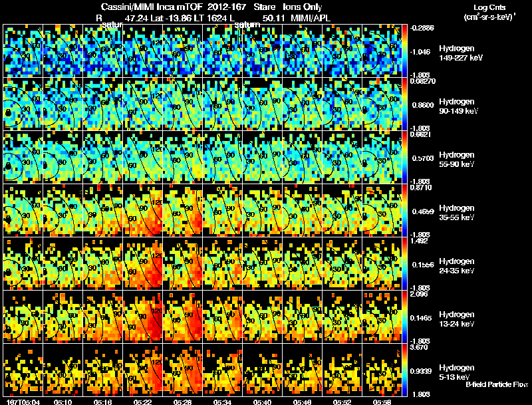Open the 35-55 keV panel at 05:28
The width and height of the screenshot is (532, 405).
tap(182, 210)
